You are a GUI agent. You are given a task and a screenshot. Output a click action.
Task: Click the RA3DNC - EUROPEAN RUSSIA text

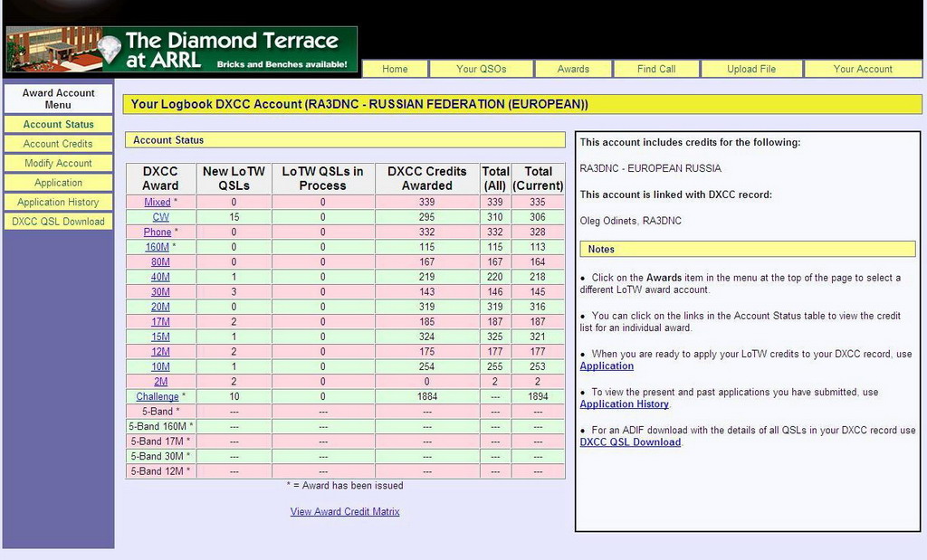click(x=650, y=168)
